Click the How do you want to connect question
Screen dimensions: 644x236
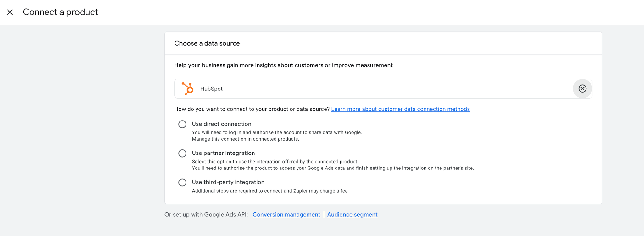pyautogui.click(x=252, y=109)
